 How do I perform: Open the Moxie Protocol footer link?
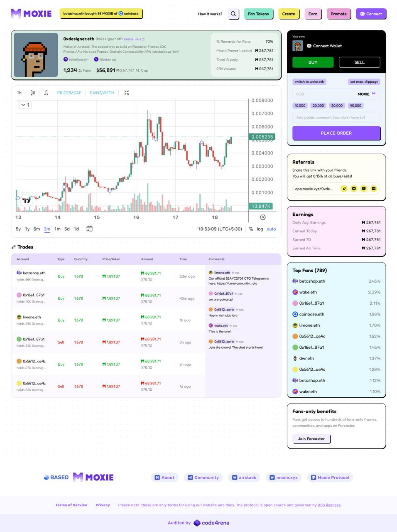point(330,478)
